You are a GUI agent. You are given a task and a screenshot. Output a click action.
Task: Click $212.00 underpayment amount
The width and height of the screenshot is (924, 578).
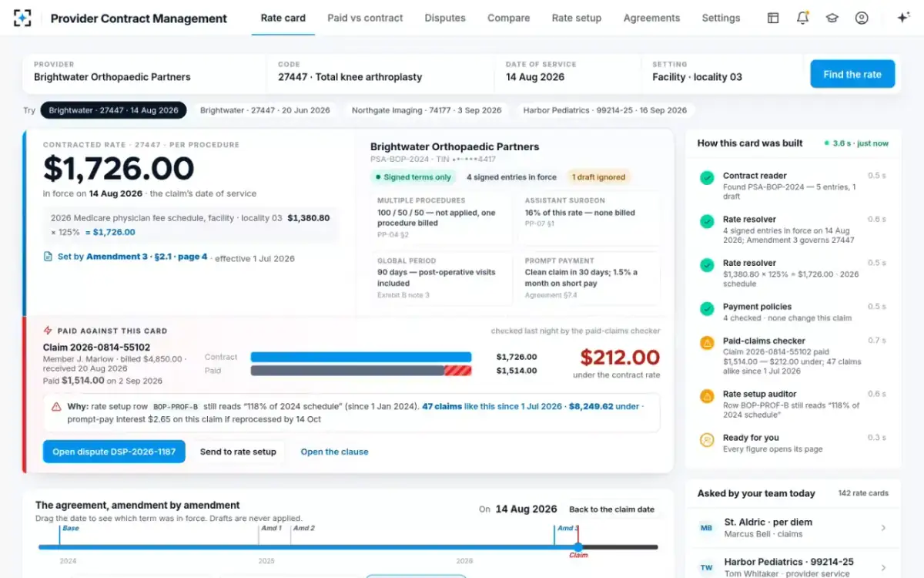(x=620, y=358)
